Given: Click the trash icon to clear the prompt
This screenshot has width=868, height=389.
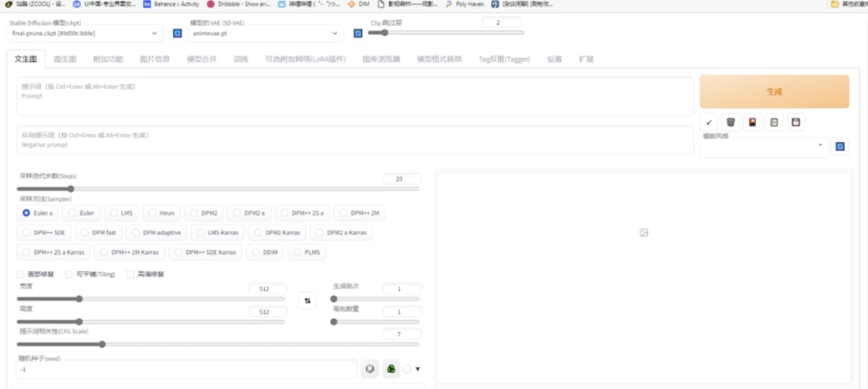Looking at the screenshot, I should click(730, 122).
